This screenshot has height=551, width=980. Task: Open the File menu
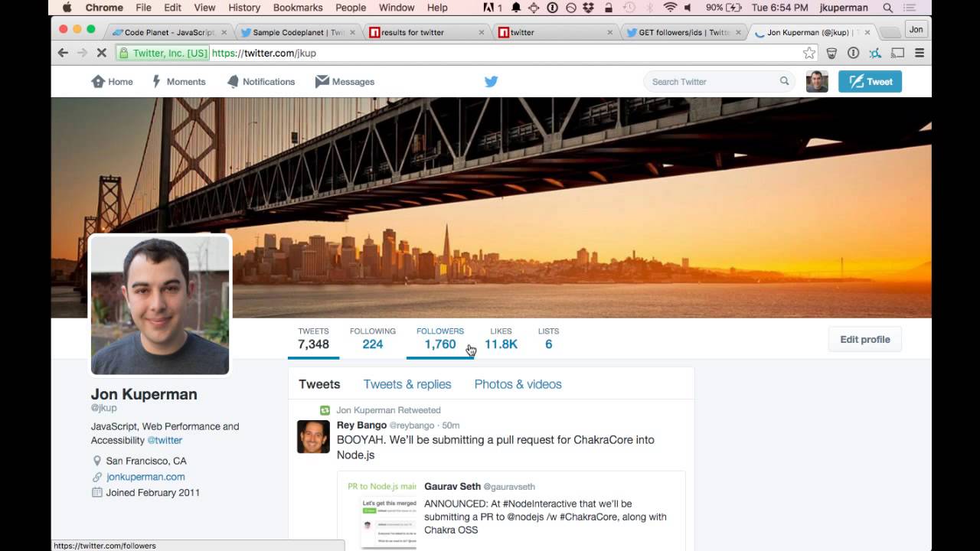[143, 8]
